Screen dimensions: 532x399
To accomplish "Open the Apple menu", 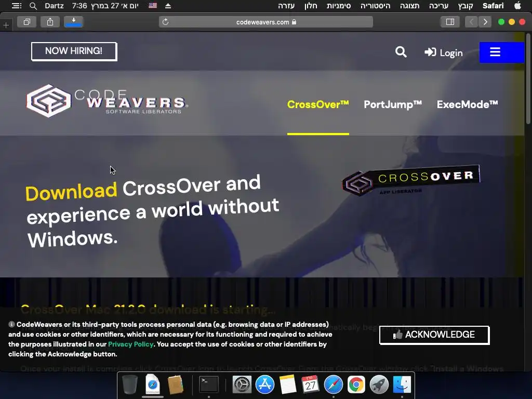I will pyautogui.click(x=518, y=5).
